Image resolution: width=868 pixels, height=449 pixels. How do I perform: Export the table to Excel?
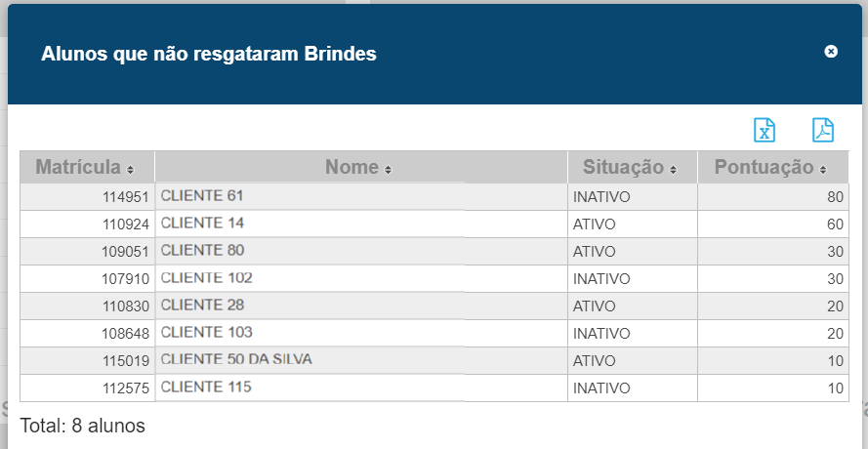[x=764, y=130]
